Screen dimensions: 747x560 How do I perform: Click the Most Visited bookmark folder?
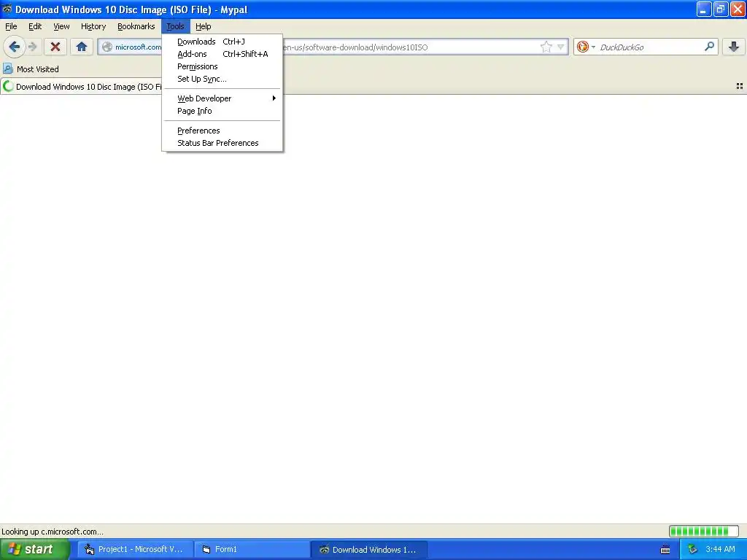(x=31, y=69)
